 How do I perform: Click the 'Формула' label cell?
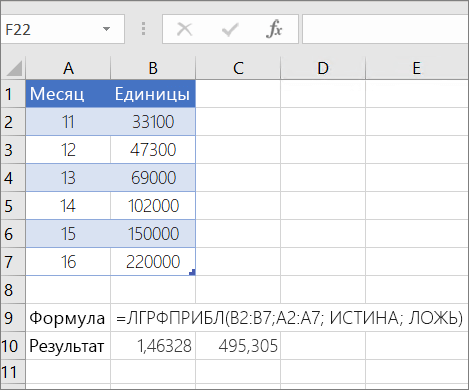[x=68, y=317]
